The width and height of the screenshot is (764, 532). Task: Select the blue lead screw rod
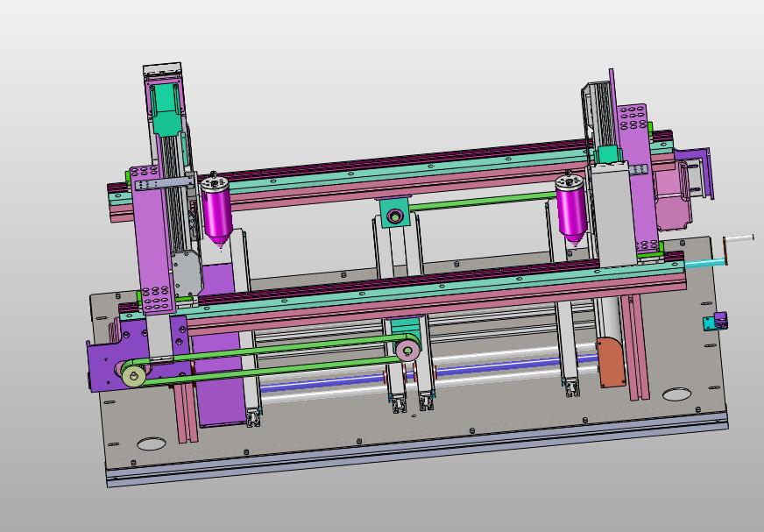(428, 373)
